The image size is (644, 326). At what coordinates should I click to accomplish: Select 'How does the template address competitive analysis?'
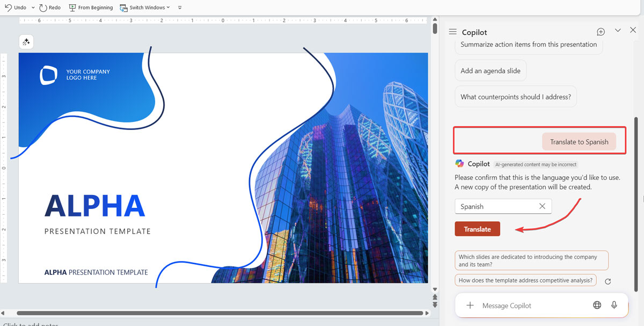point(526,280)
